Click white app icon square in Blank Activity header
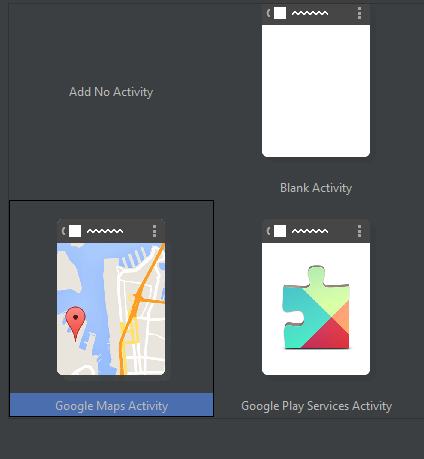424x459 pixels. [x=280, y=13]
